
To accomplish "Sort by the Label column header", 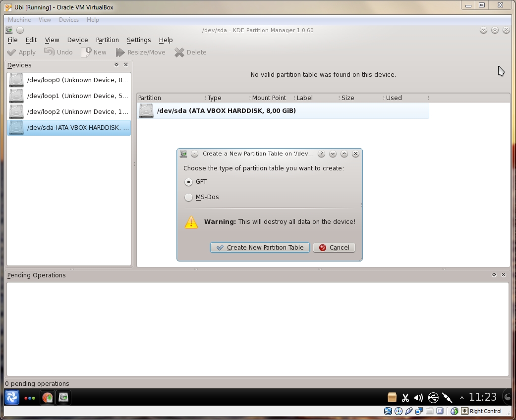I will tap(317, 98).
